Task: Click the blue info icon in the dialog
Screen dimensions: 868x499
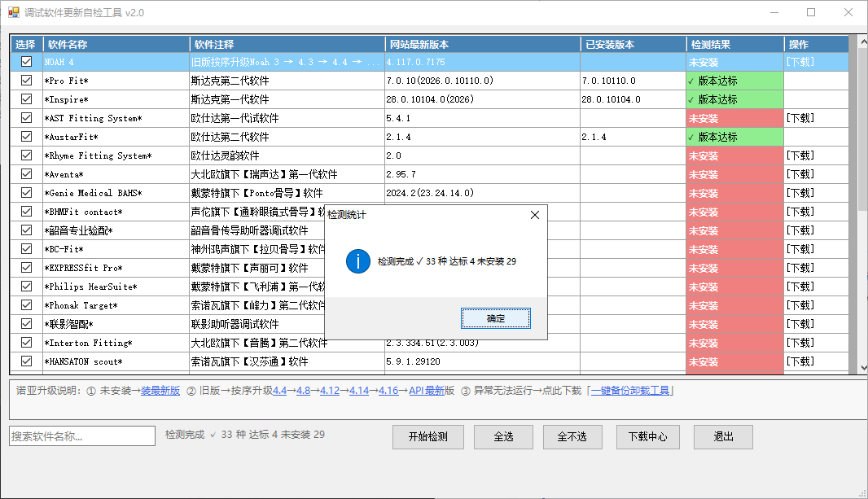Action: [x=358, y=261]
